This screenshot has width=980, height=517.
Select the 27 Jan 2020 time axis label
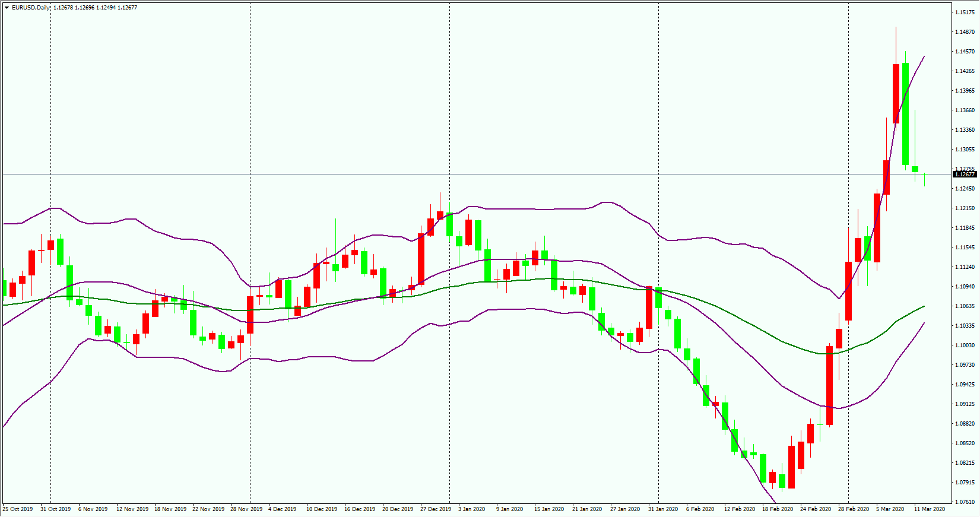pos(625,509)
